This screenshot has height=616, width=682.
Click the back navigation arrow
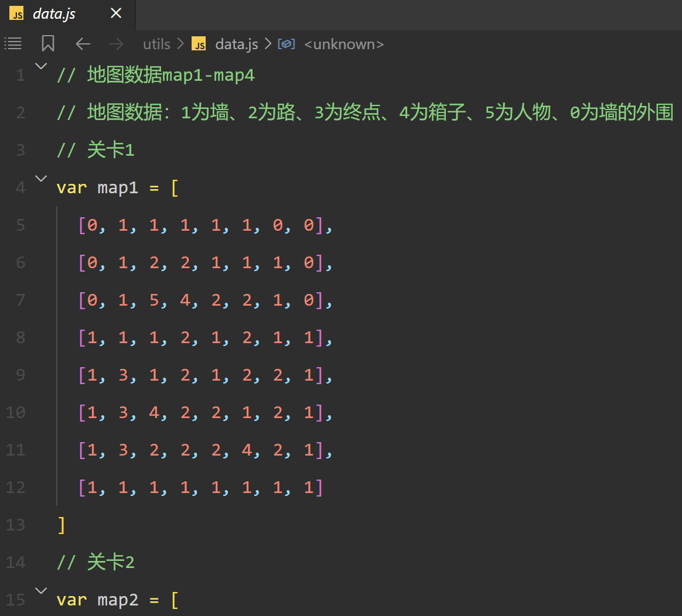click(x=83, y=43)
